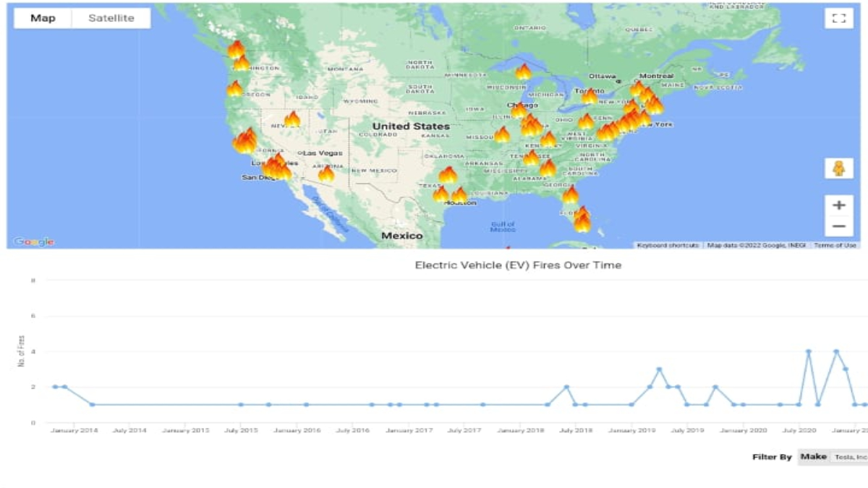
Task: Click the Make filter button
Action: pyautogui.click(x=814, y=457)
